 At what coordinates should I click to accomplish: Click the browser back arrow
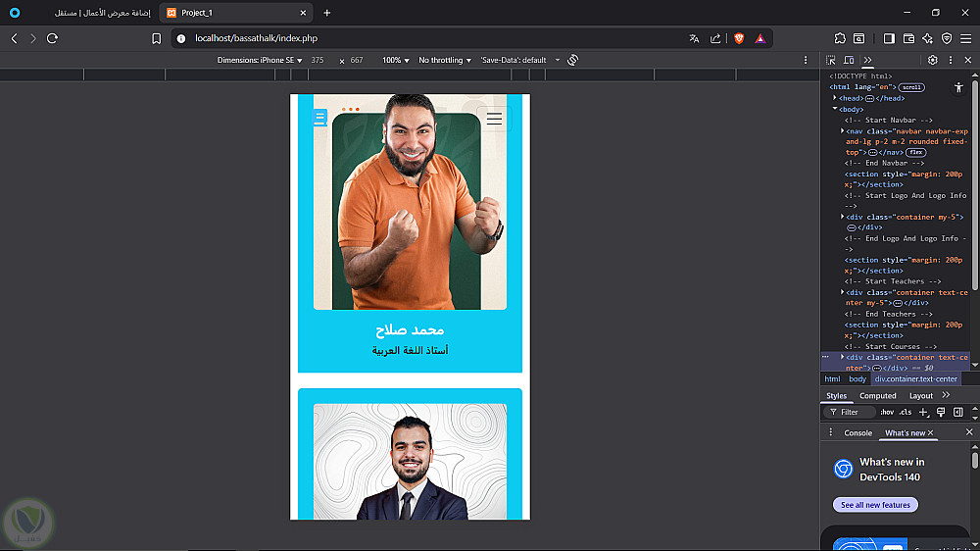pos(15,38)
